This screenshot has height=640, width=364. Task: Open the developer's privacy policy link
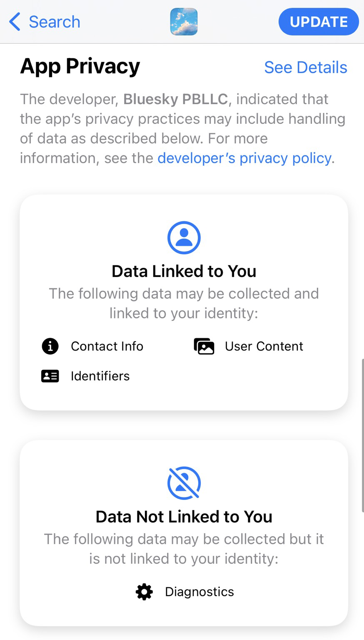click(x=244, y=158)
